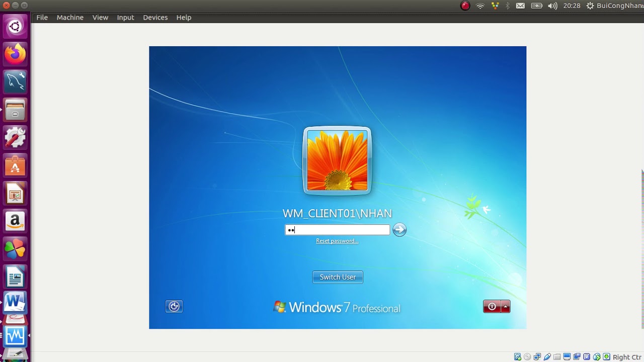
Task: Click the Switch User button
Action: tap(338, 277)
